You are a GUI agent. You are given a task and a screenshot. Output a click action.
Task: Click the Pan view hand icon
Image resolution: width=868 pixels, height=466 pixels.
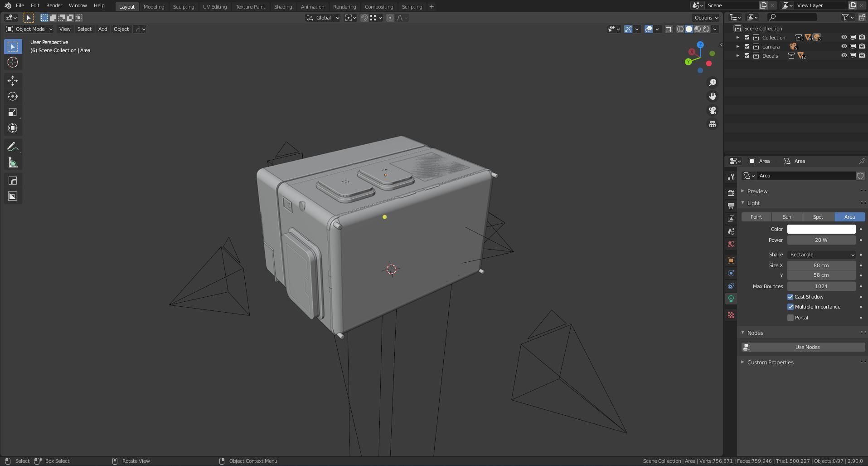tap(713, 96)
